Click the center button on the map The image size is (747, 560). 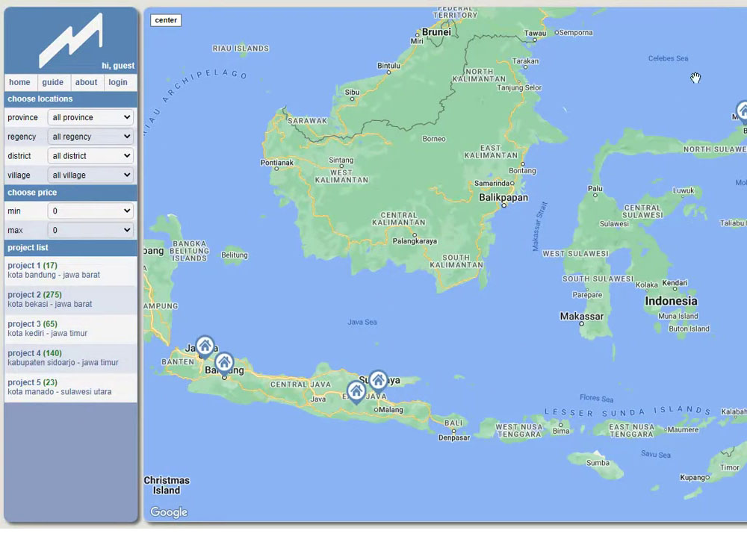coord(166,20)
